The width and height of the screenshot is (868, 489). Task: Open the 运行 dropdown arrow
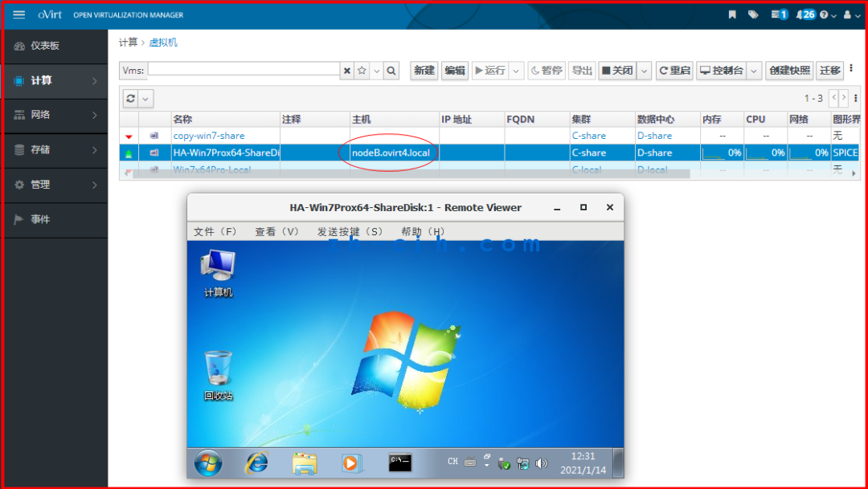coord(517,71)
